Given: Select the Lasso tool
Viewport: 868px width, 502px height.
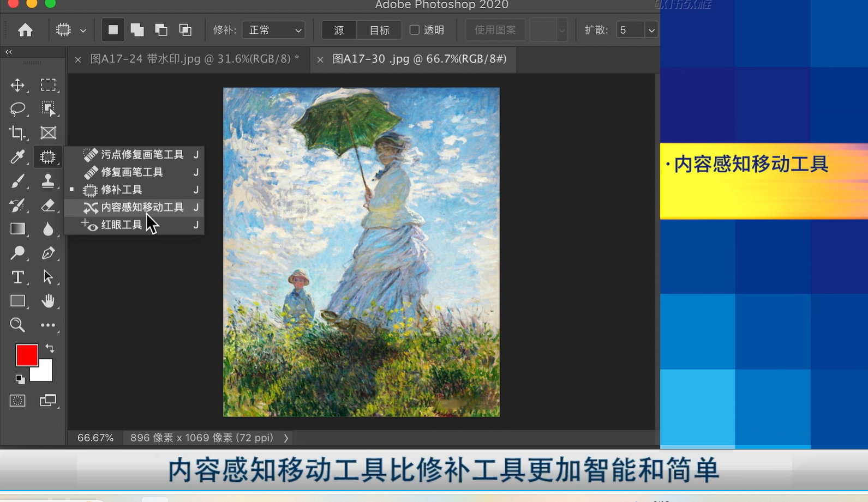Looking at the screenshot, I should (17, 109).
